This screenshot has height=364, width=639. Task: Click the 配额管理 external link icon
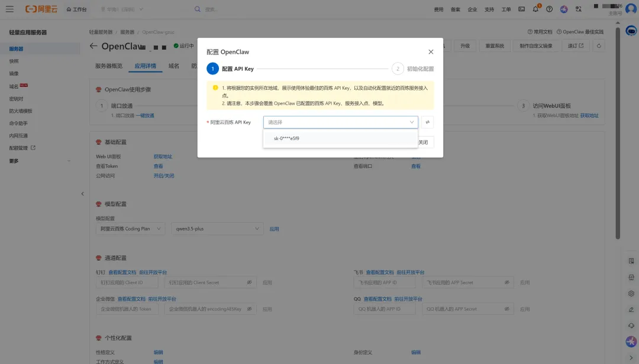(33, 148)
